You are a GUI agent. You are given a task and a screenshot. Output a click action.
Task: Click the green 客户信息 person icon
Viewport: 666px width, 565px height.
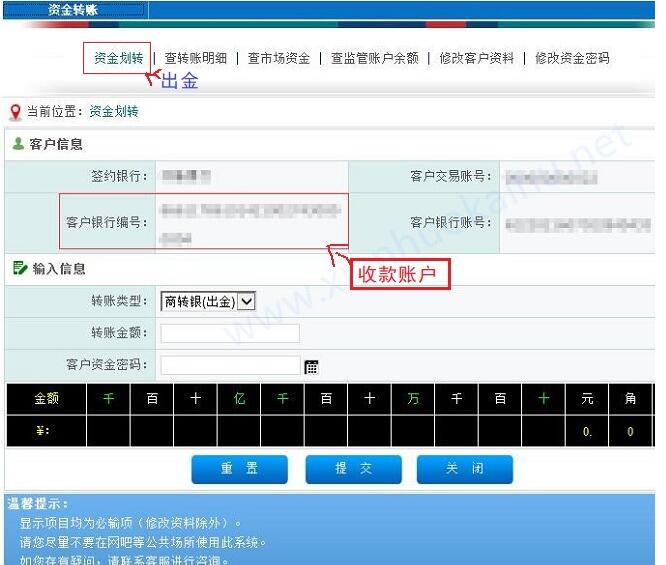18,144
